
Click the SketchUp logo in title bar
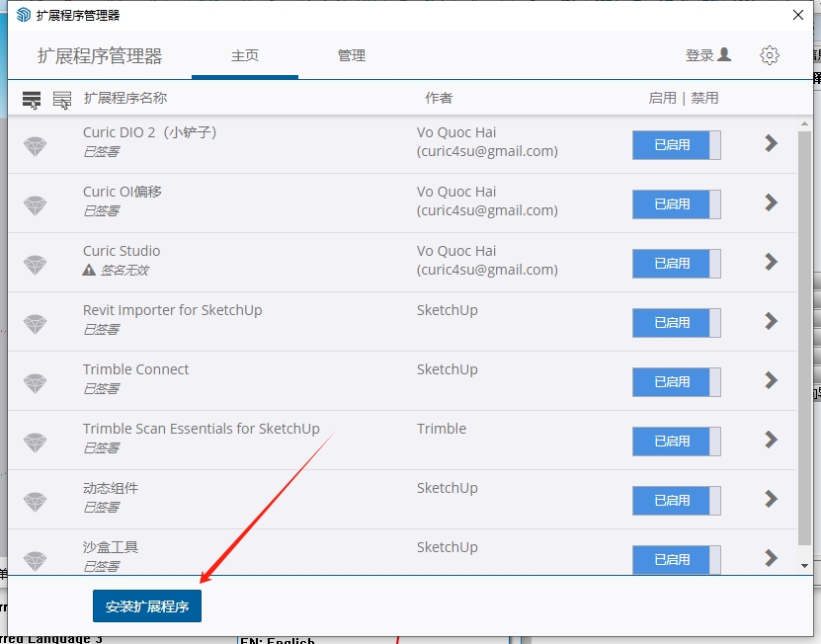click(x=24, y=15)
